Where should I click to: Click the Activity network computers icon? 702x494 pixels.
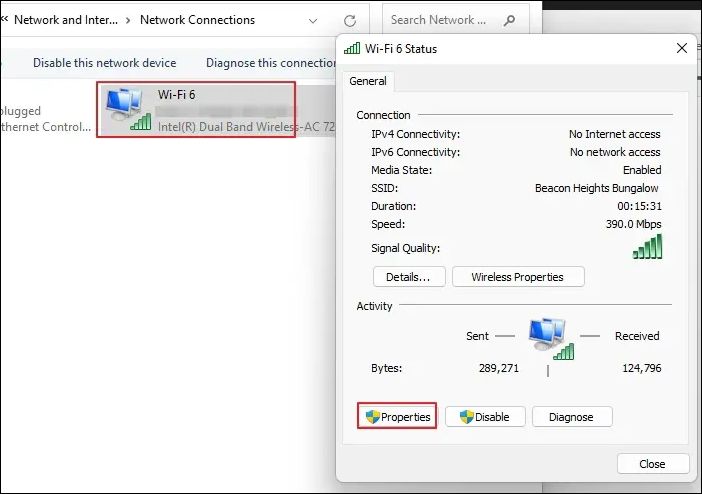(551, 338)
